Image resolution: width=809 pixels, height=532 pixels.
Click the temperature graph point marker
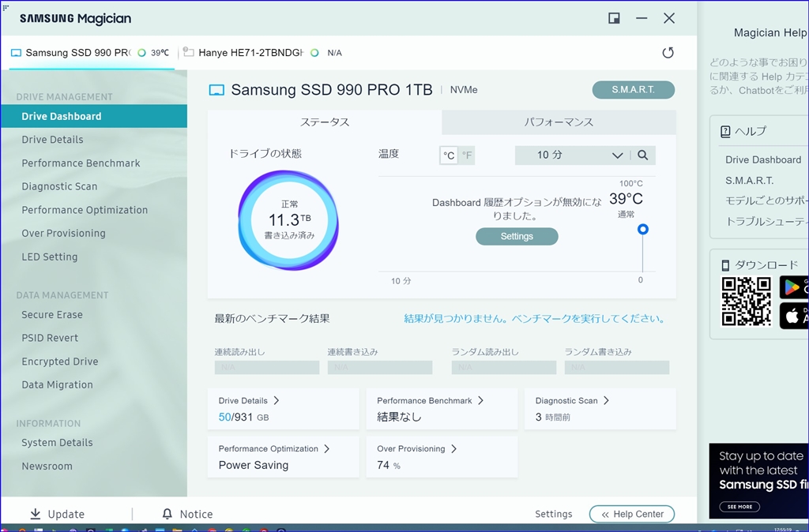[642, 230]
